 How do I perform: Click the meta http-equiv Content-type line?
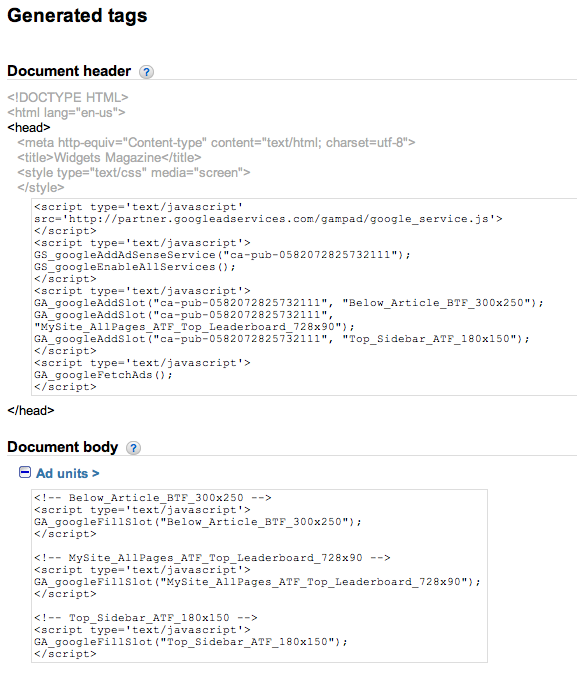coord(216,142)
